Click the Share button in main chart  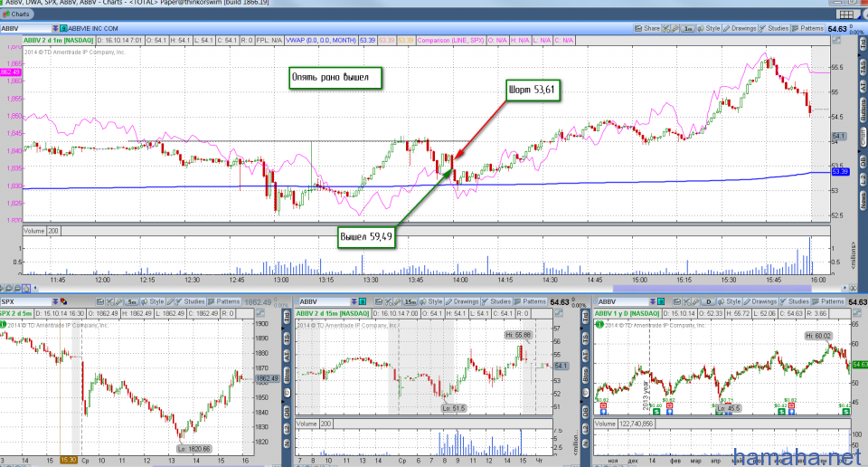tap(646, 28)
